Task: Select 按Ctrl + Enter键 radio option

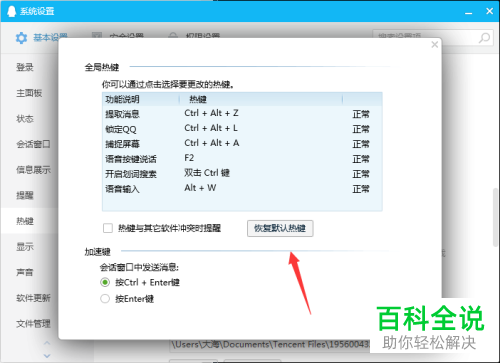Action: click(105, 283)
